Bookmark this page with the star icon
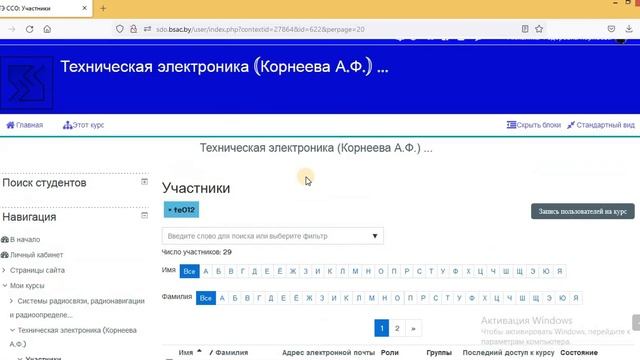 tap(539, 29)
